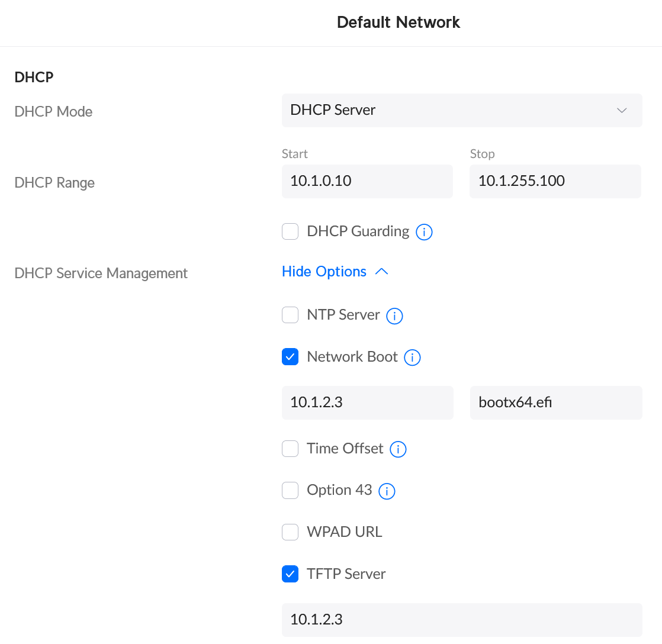Screen dimensions: 662x644
Task: Tick the Option 43 checkbox
Action: click(290, 490)
